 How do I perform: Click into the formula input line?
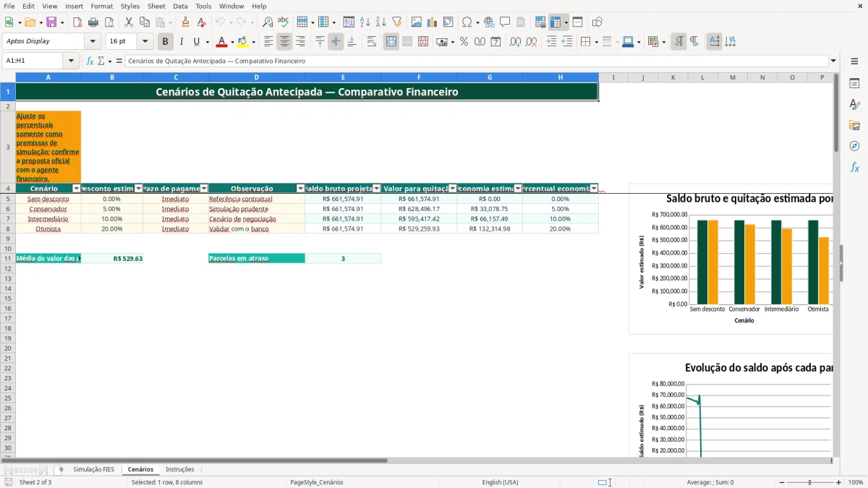click(476, 61)
